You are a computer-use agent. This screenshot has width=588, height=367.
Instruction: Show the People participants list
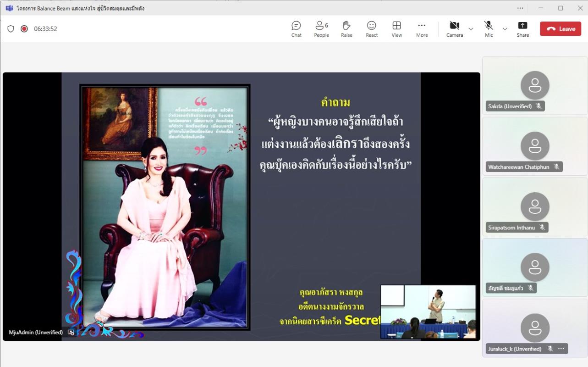(x=321, y=29)
